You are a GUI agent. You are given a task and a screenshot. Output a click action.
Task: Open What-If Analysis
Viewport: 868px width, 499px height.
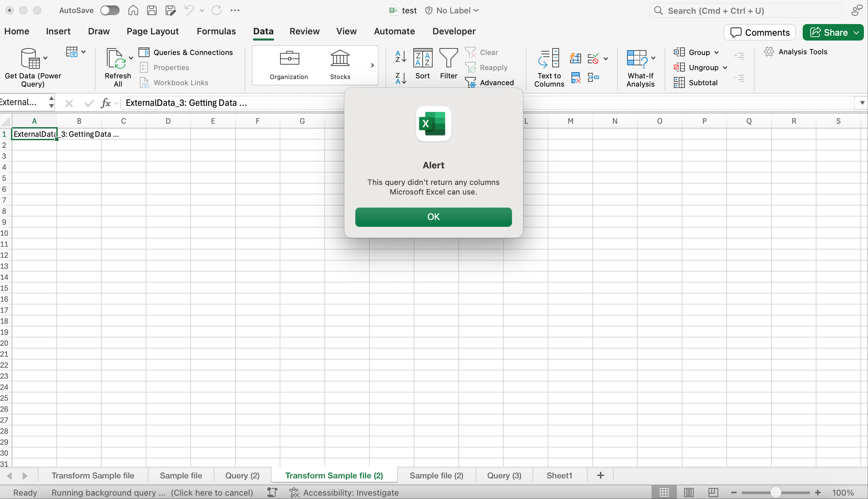pyautogui.click(x=640, y=67)
